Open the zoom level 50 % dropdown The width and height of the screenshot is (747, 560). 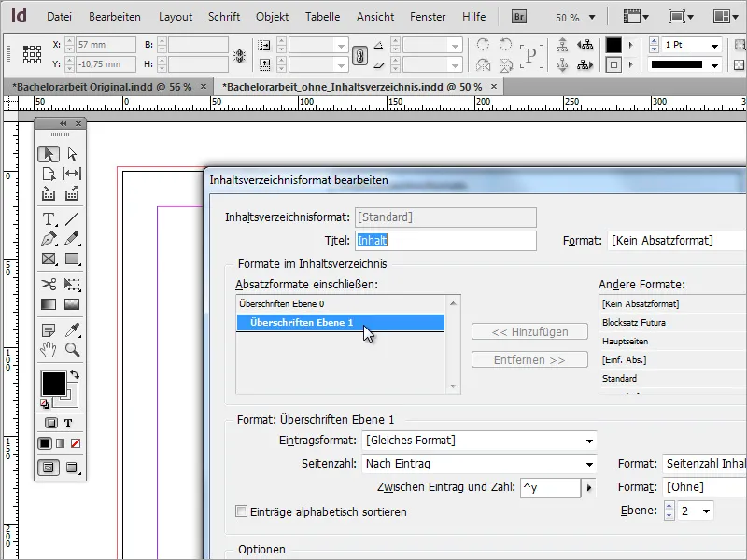click(592, 17)
